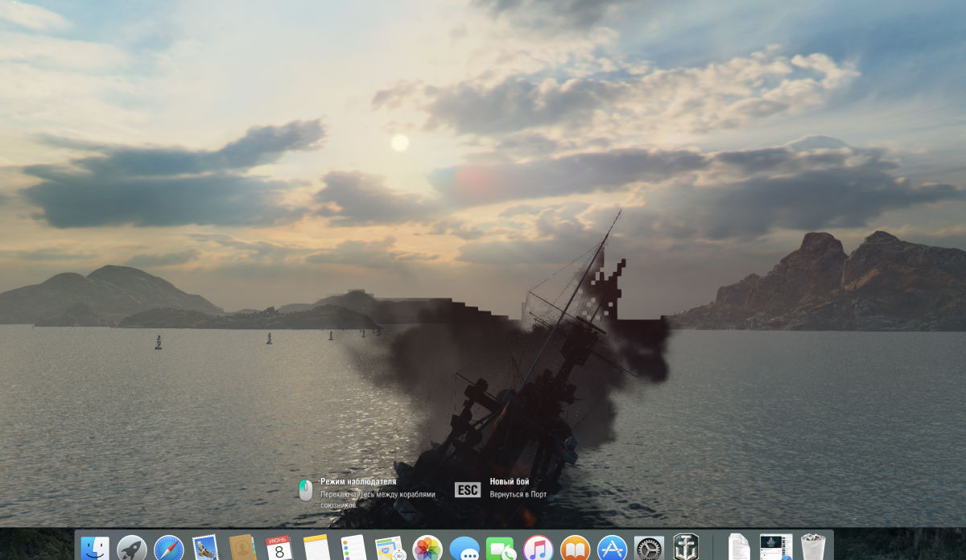Open the Maps icon in Dock
This screenshot has width=966, height=560.
click(x=390, y=548)
